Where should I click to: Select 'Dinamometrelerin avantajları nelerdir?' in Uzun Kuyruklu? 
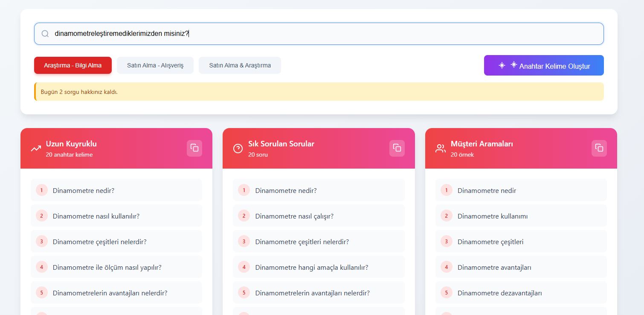click(x=116, y=293)
